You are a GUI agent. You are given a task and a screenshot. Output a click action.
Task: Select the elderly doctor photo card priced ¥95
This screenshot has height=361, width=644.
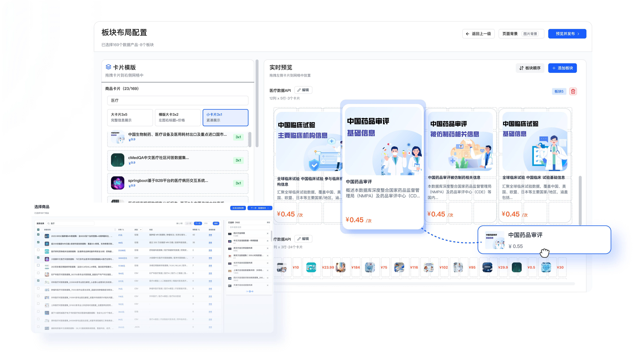coord(458,267)
